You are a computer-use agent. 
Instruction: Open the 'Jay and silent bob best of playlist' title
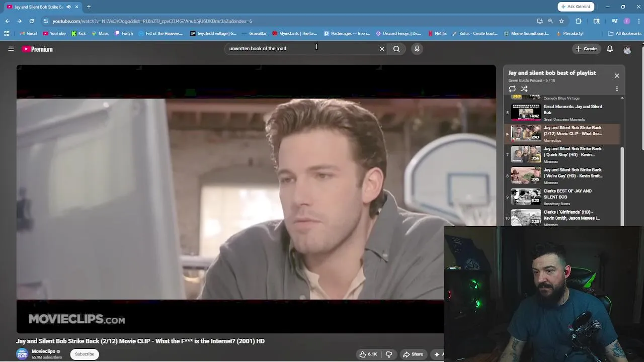[x=552, y=73]
